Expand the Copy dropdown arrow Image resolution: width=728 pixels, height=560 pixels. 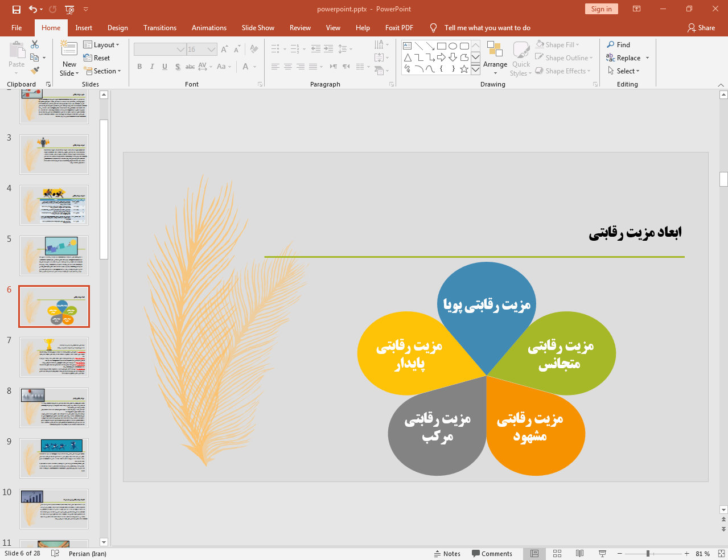click(44, 58)
